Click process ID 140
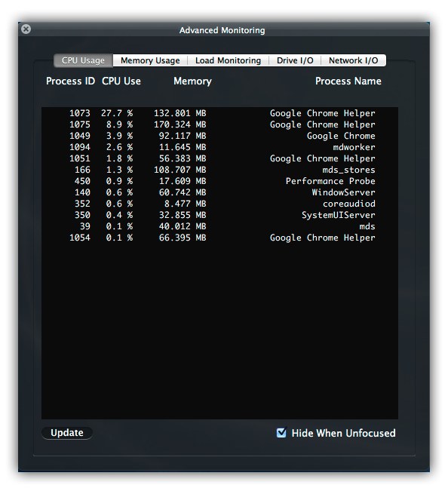 pyautogui.click(x=82, y=192)
